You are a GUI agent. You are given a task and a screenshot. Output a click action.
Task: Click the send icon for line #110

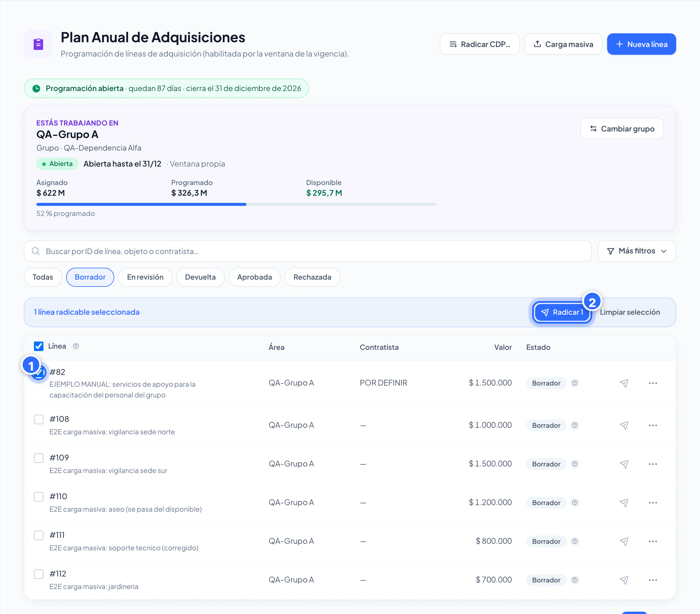624,503
